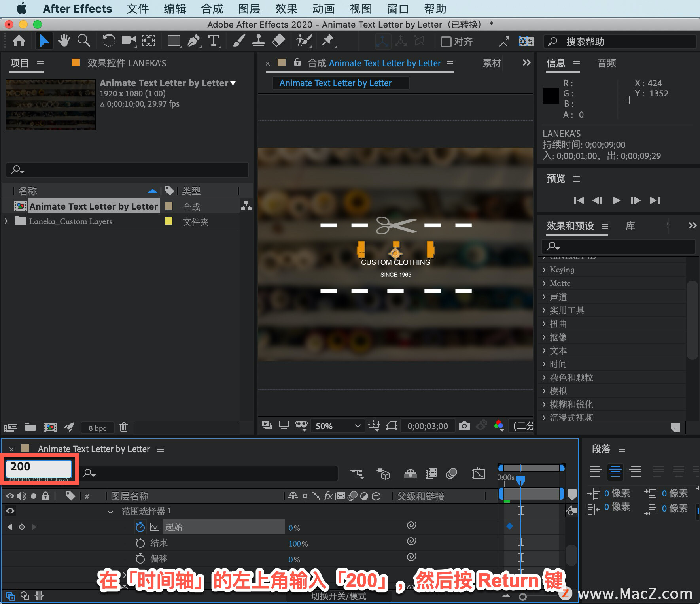Open the 合成 menu in menu bar
The height and width of the screenshot is (604, 700).
[x=212, y=9]
